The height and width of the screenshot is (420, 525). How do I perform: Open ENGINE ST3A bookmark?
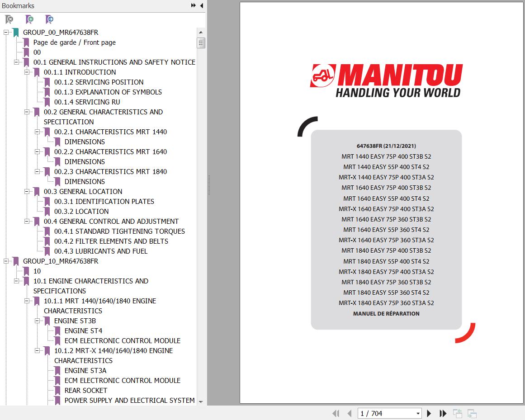85,371
